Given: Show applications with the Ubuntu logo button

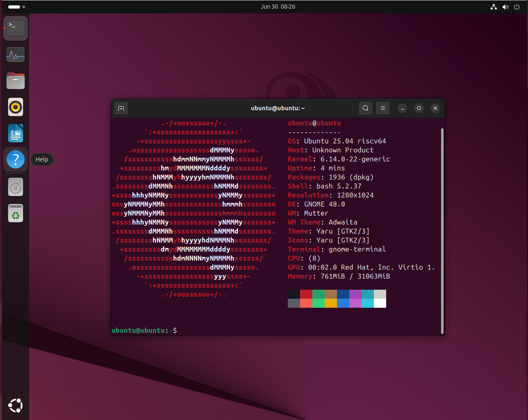Looking at the screenshot, I should (x=16, y=405).
